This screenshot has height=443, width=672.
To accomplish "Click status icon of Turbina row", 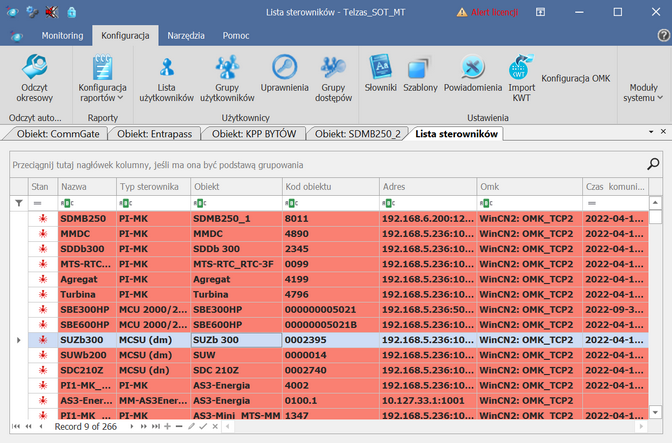I will click(x=43, y=294).
